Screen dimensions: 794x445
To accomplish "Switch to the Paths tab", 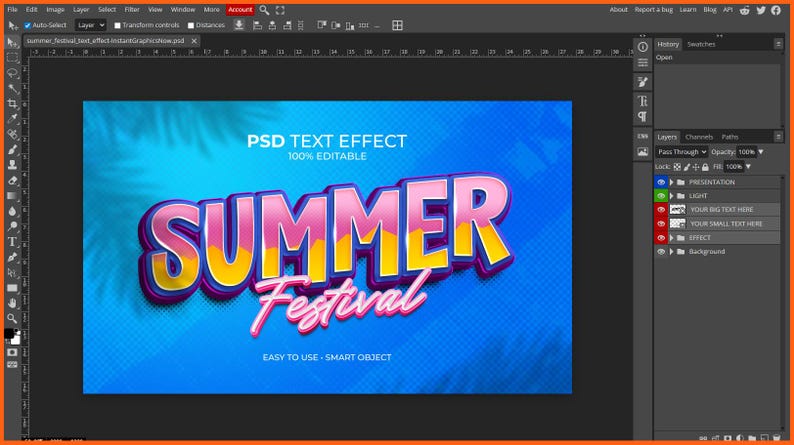I will [730, 137].
